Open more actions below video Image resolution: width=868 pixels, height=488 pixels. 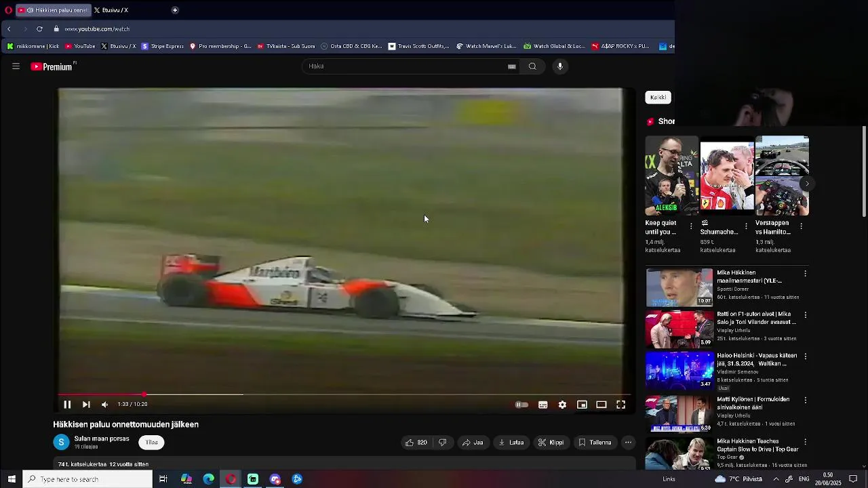[629, 443]
